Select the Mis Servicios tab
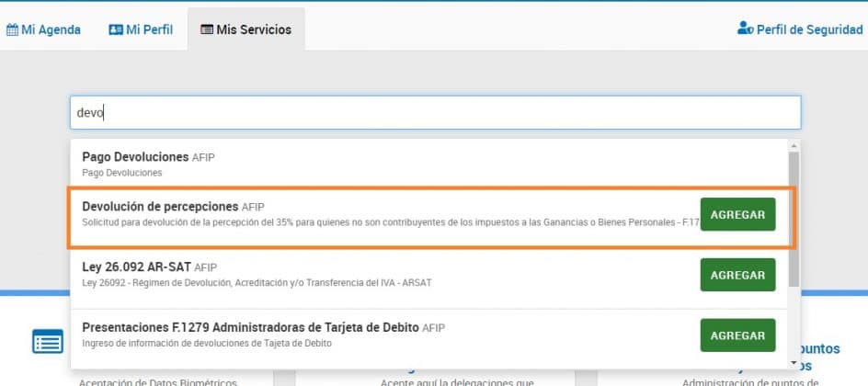The height and width of the screenshot is (386, 868). (246, 29)
